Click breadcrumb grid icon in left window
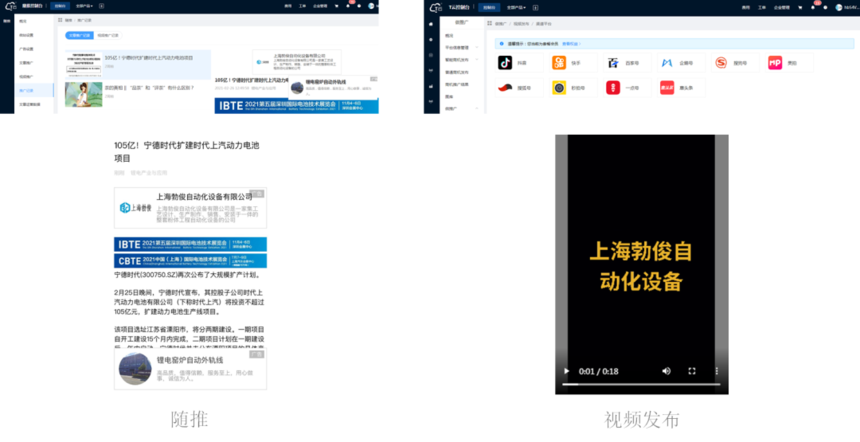Image resolution: width=860 pixels, height=442 pixels. tap(60, 20)
